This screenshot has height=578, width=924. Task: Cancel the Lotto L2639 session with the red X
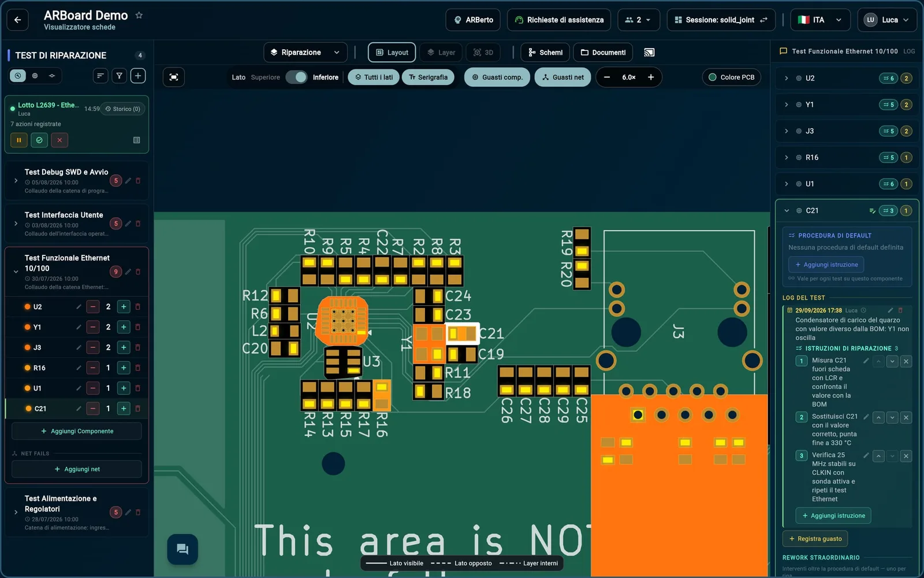point(59,140)
